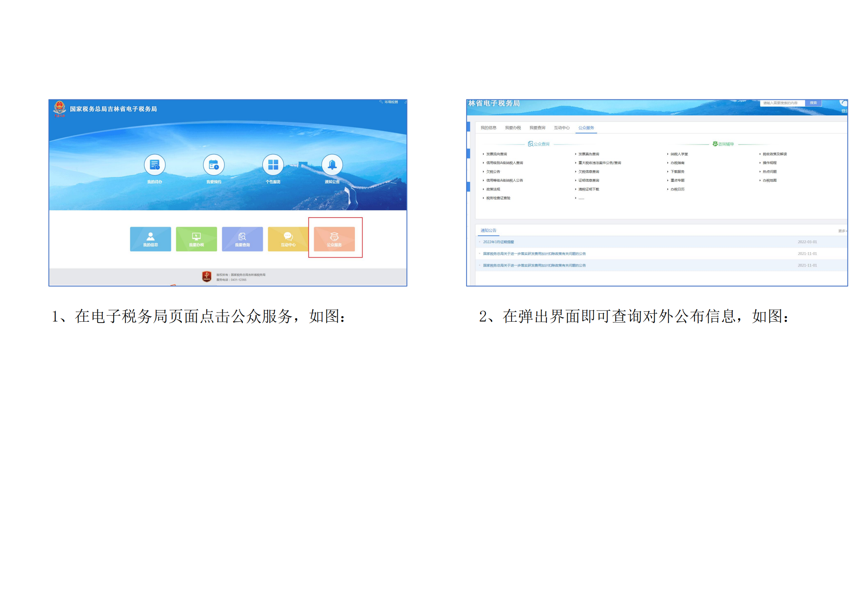Open the 个性服务 grid icon
The height and width of the screenshot is (601, 868).
[273, 164]
